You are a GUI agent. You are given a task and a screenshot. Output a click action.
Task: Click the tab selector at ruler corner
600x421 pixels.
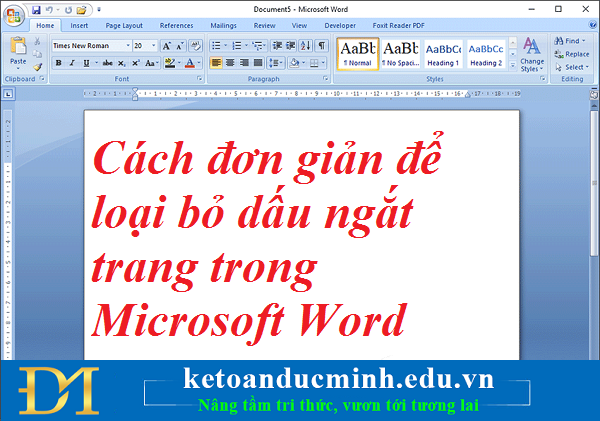click(x=9, y=94)
